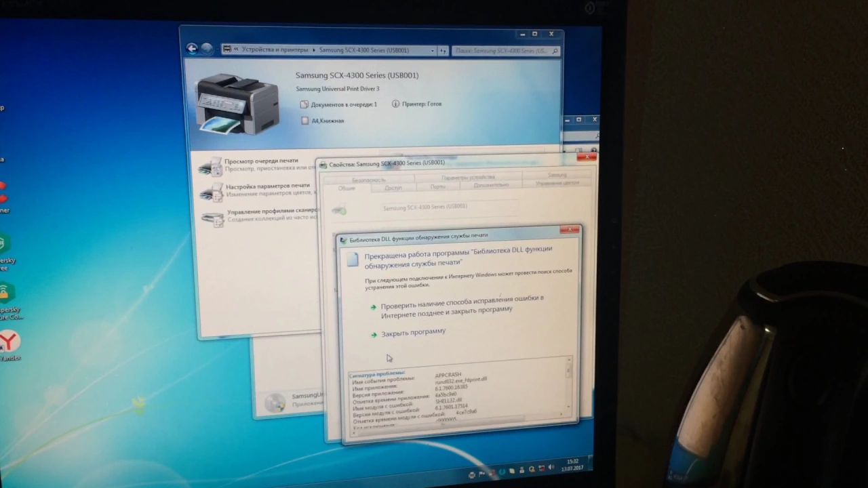Viewport: 868px width, 488px height.
Task: Click the Action Center flag tray icon
Action: click(x=481, y=473)
